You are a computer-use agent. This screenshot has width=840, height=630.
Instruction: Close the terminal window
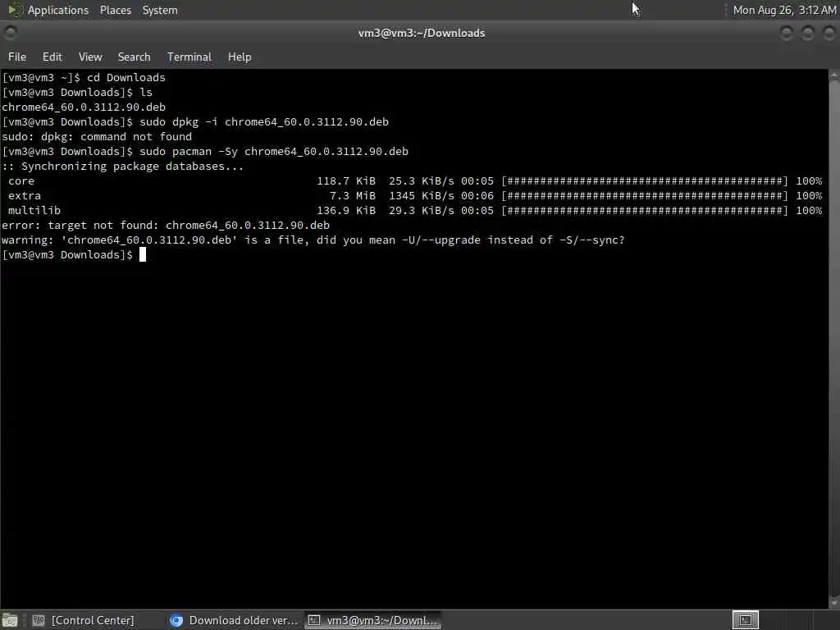(829, 33)
